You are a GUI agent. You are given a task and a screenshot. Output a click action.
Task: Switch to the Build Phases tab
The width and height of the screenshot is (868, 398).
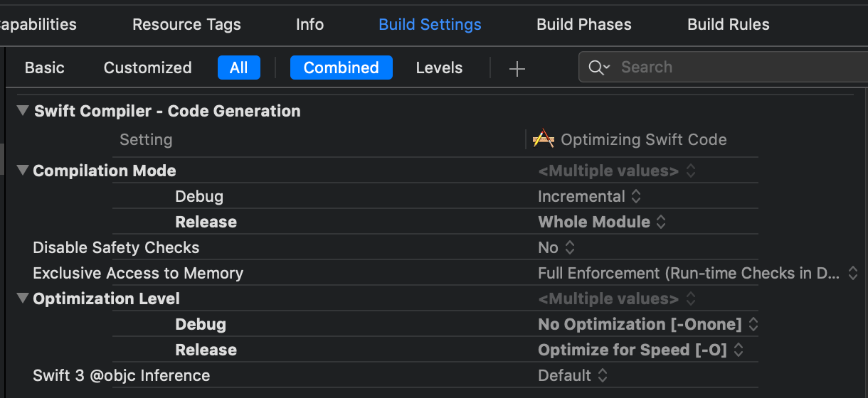[x=583, y=24]
